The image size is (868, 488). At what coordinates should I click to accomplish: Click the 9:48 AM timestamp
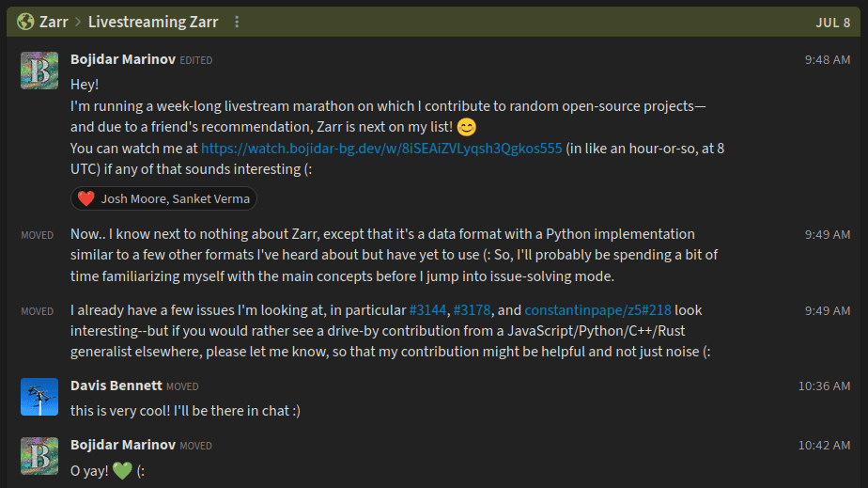point(827,60)
